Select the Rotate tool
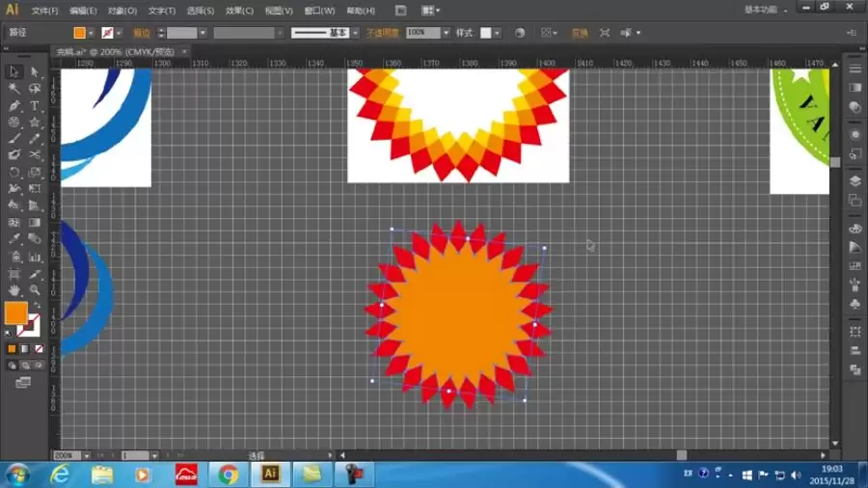868x488 pixels. 14,172
